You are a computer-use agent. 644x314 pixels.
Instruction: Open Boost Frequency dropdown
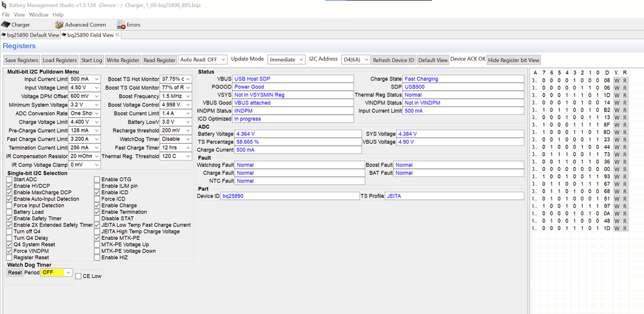176,96
